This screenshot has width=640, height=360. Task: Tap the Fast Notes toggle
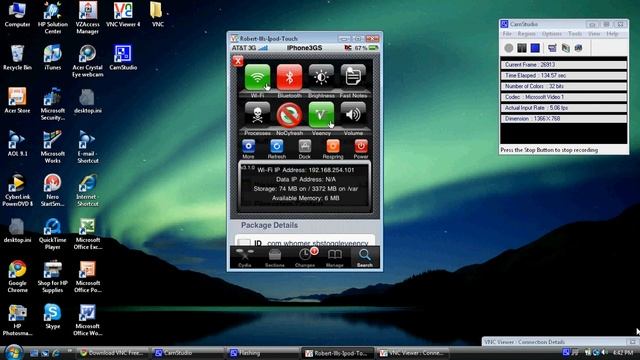[353, 77]
